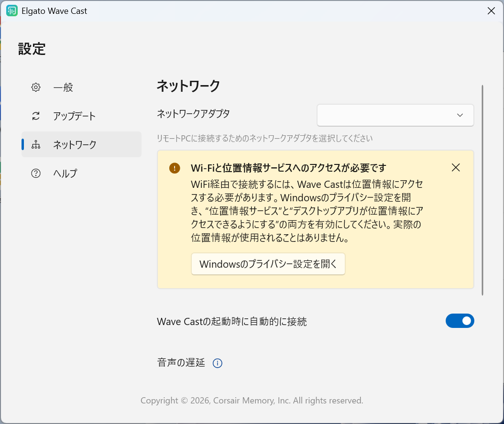Open the ネットワークアダプタ dropdown
504x424 pixels.
pyautogui.click(x=395, y=115)
